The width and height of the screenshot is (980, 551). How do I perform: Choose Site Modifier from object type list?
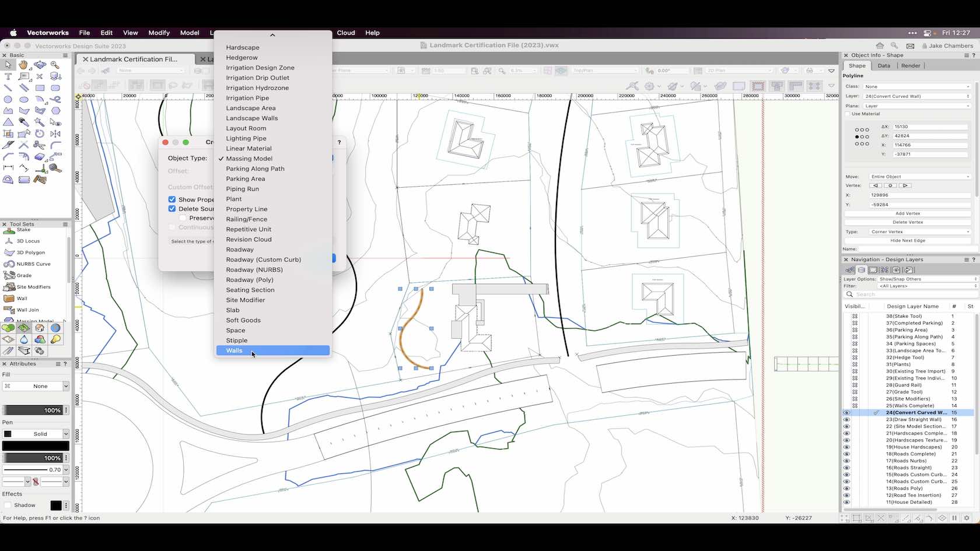tap(246, 300)
